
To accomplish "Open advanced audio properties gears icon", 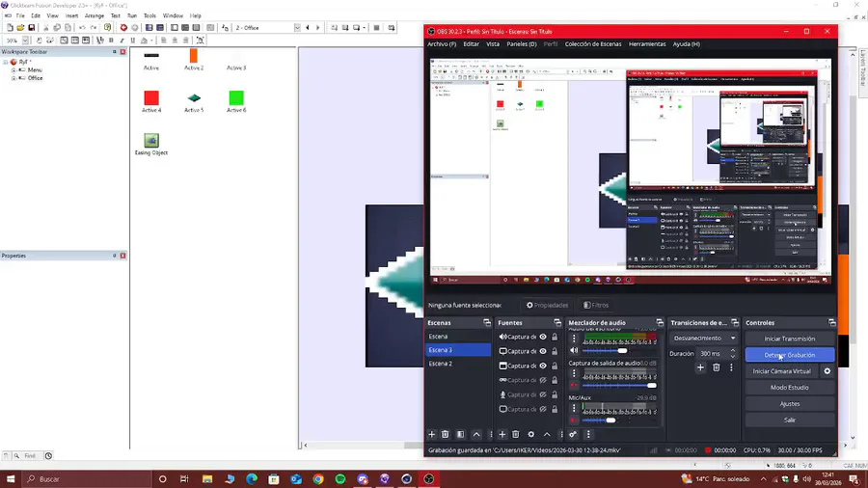I will (573, 435).
